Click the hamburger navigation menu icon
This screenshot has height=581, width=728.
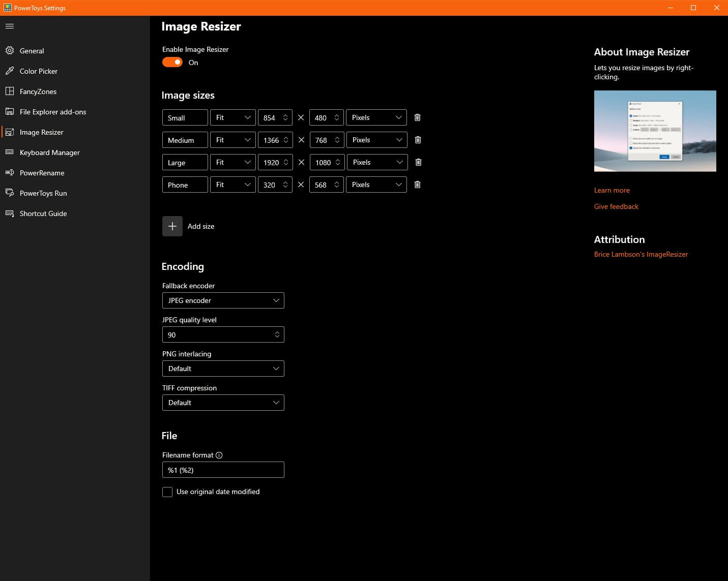10,26
